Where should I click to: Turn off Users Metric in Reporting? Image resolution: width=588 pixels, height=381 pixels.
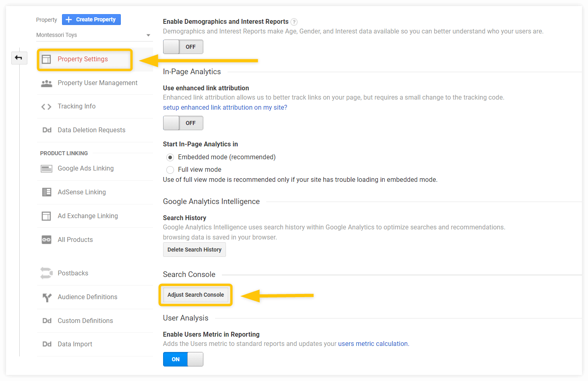tap(183, 359)
